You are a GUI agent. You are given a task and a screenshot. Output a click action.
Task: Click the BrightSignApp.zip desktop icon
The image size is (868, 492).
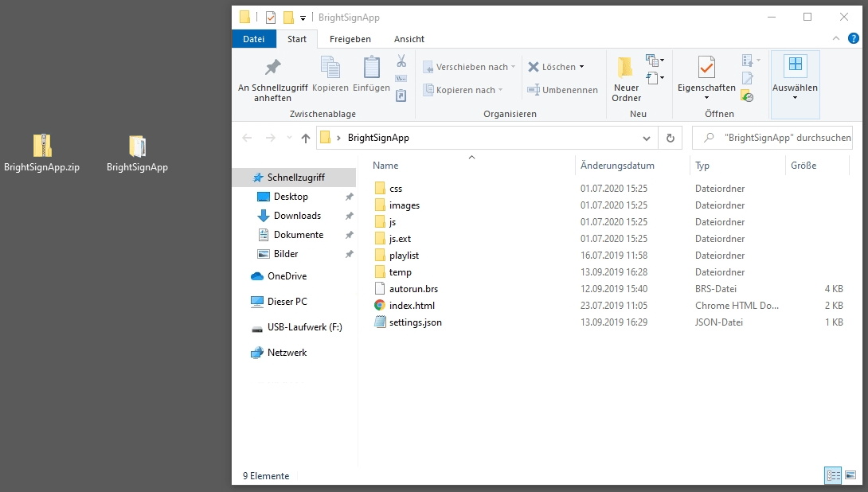click(x=41, y=146)
